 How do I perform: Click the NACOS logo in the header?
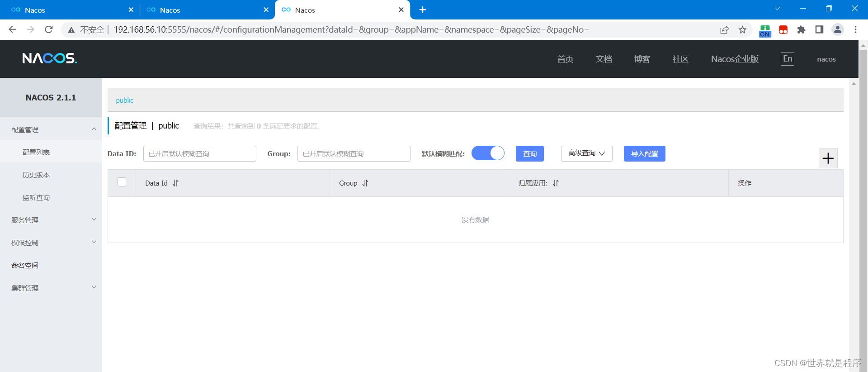(x=50, y=58)
